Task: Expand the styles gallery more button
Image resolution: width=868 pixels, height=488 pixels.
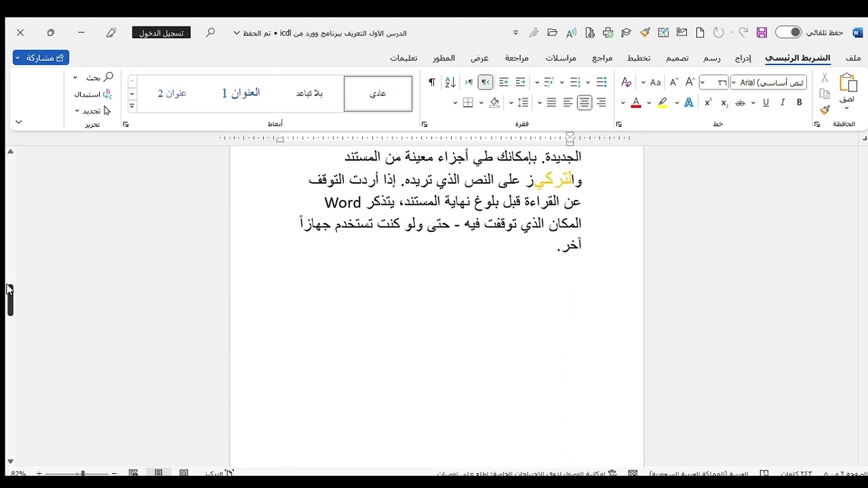Action: click(132, 106)
